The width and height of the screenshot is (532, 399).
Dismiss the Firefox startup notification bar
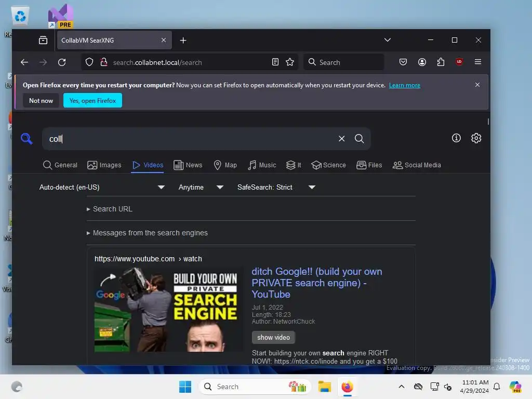click(477, 85)
